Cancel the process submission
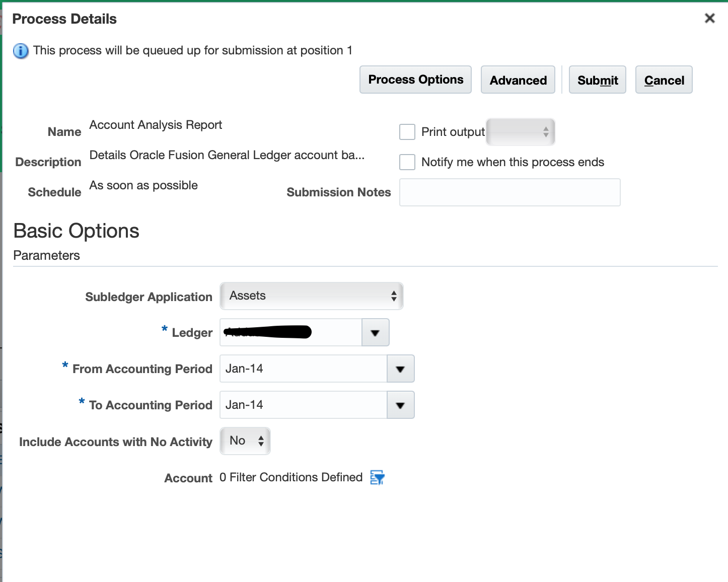Viewport: 728px width, 582px height. 664,80
